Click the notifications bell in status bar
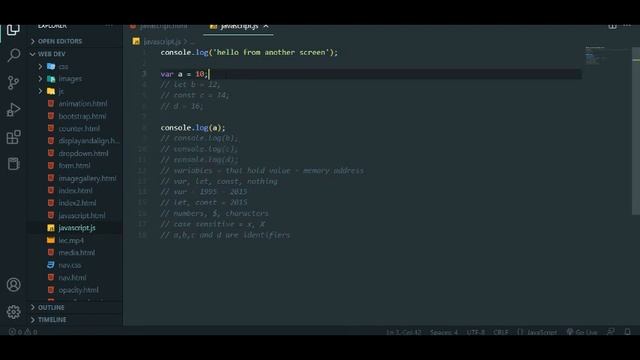 [628, 332]
